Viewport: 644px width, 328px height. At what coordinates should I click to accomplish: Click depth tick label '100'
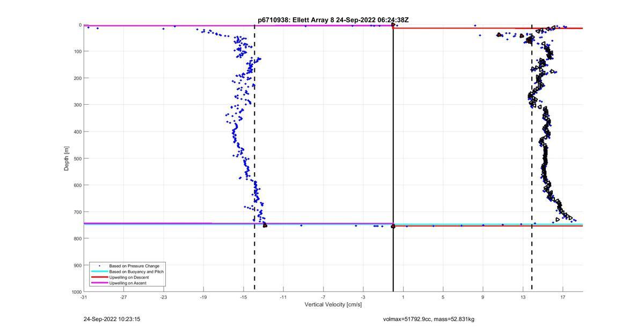[78, 52]
